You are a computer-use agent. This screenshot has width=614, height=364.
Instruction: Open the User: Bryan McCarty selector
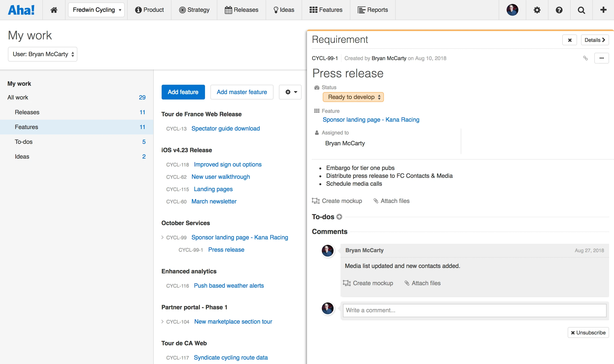(x=43, y=54)
